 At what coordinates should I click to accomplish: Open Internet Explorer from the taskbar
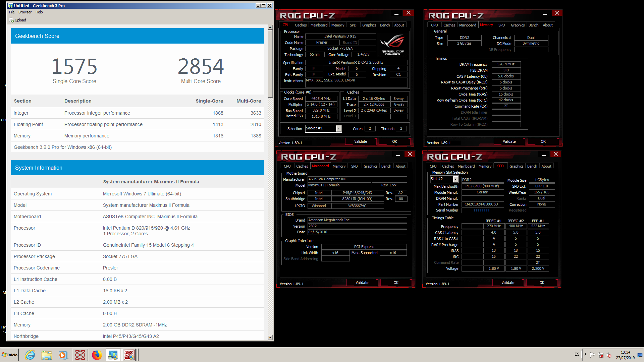(x=30, y=355)
